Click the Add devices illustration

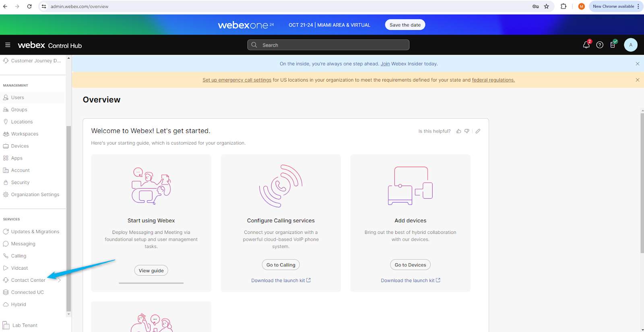pyautogui.click(x=410, y=186)
